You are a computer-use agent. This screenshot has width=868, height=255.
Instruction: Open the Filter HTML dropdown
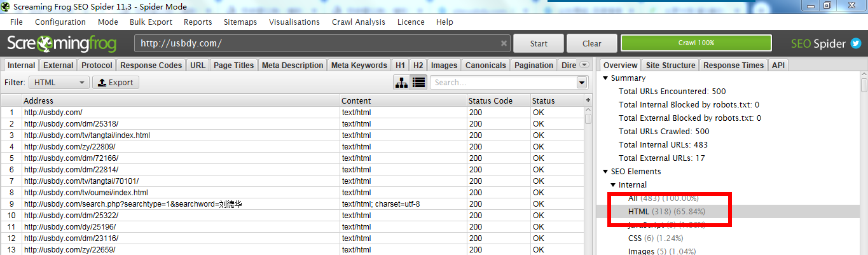59,83
